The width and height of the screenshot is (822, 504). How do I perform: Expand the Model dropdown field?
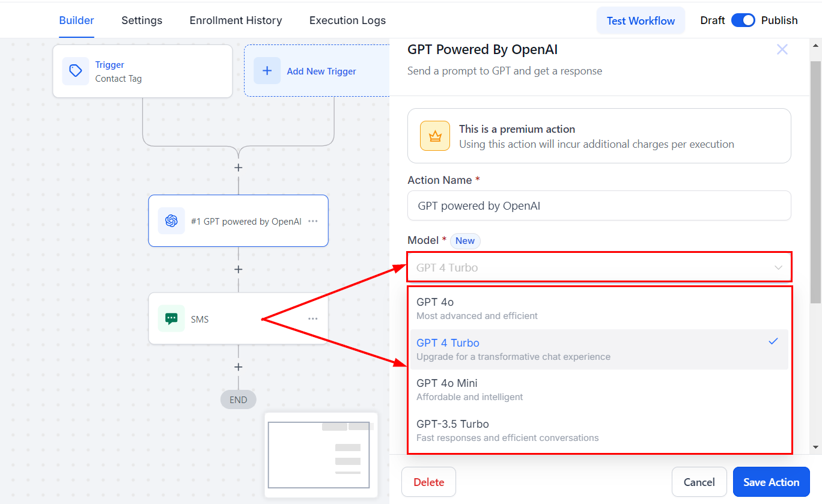click(599, 267)
